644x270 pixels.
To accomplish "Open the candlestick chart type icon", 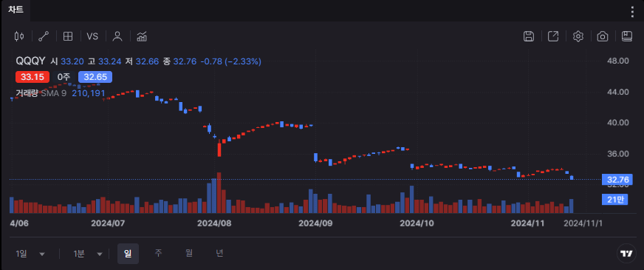I will [19, 36].
